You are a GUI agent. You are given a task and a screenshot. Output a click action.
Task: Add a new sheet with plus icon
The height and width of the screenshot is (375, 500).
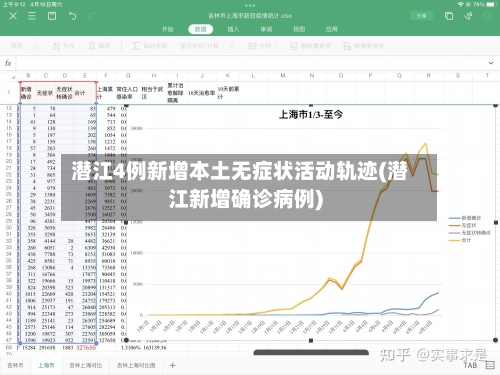coord(172,365)
